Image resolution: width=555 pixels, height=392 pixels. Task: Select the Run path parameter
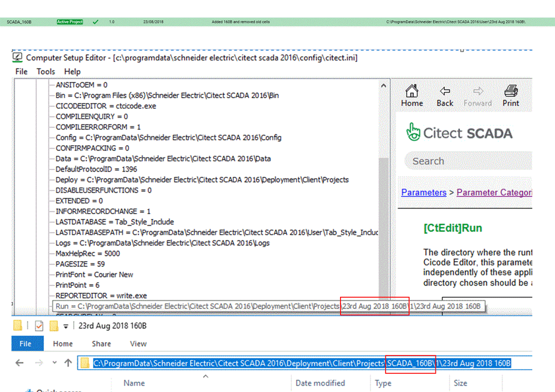tap(269, 306)
